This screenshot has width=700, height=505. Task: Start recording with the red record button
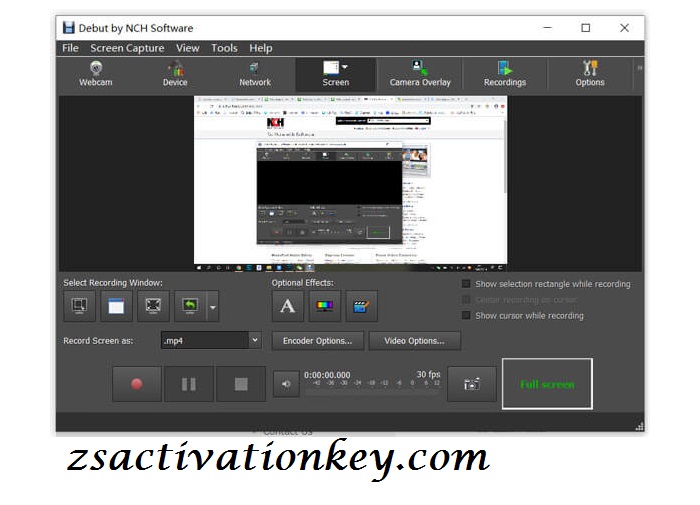(137, 384)
